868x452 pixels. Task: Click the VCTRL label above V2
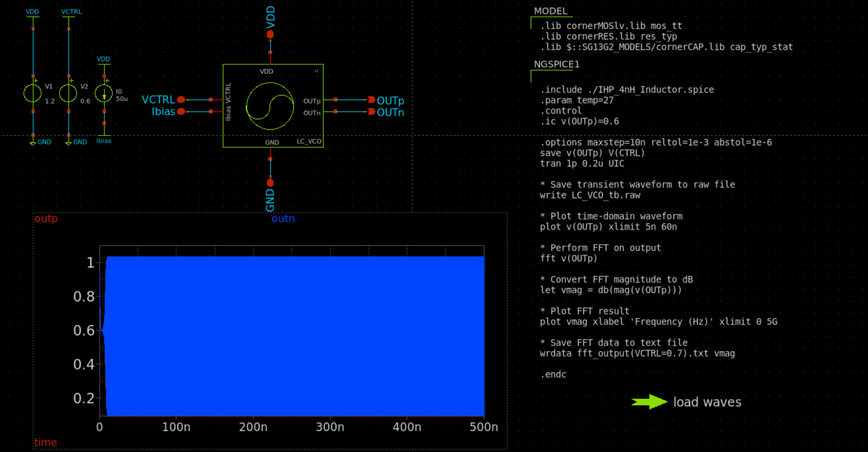pyautogui.click(x=71, y=12)
